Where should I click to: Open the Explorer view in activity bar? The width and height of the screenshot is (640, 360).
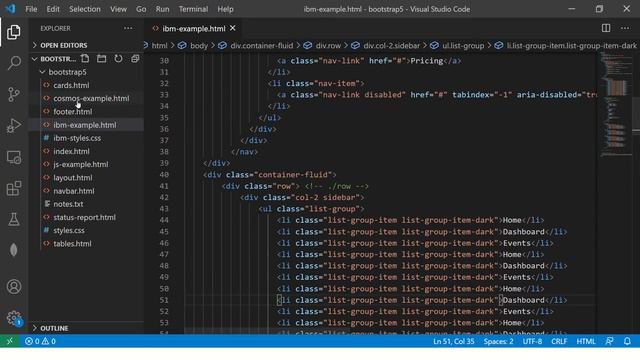pos(13,32)
